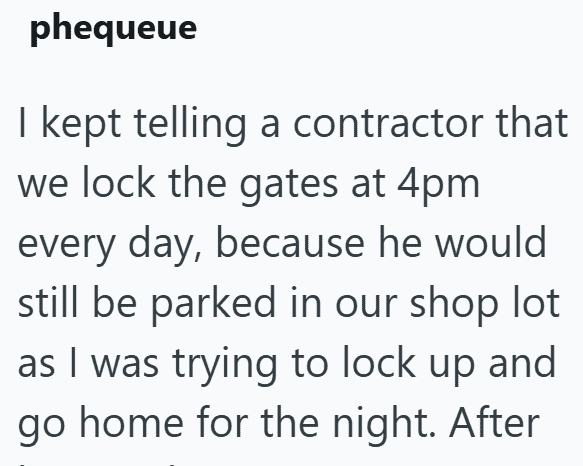
Task: Click the word "would" ending the third line
Action: 491,243
